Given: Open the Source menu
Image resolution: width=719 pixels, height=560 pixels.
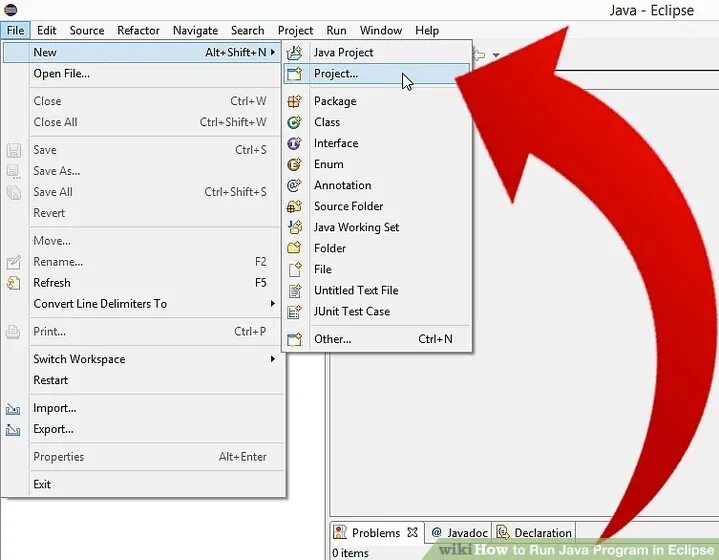Looking at the screenshot, I should (87, 30).
